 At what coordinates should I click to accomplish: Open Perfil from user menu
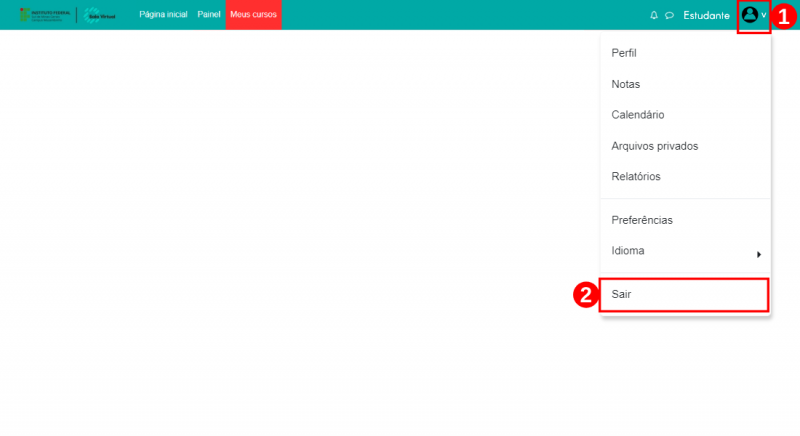coord(685,53)
